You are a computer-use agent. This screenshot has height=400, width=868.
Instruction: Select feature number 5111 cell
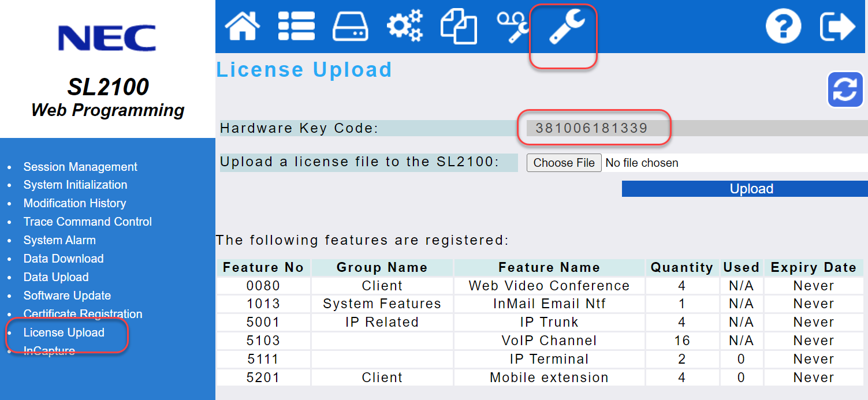(x=263, y=359)
